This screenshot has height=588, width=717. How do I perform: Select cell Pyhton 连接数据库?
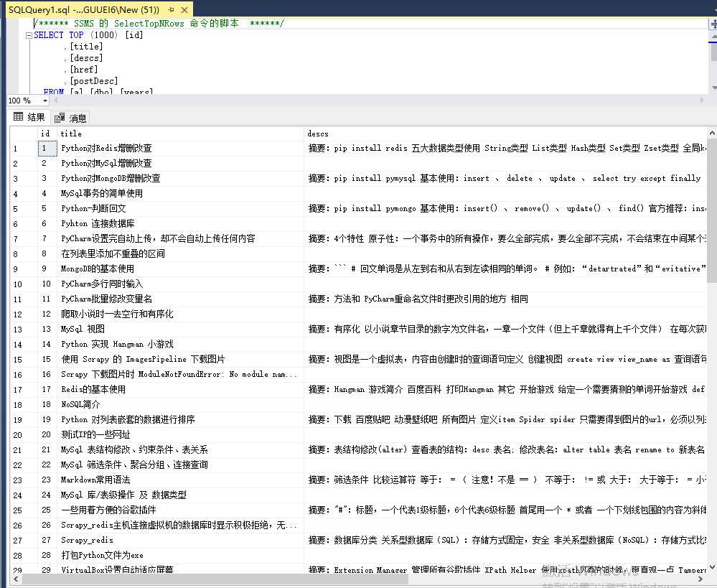[180, 224]
